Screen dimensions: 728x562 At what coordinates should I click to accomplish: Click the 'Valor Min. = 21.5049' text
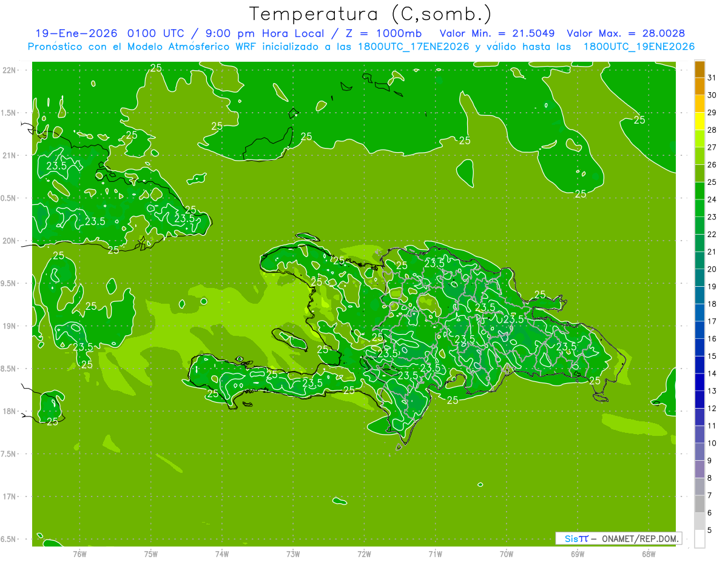tap(497, 33)
